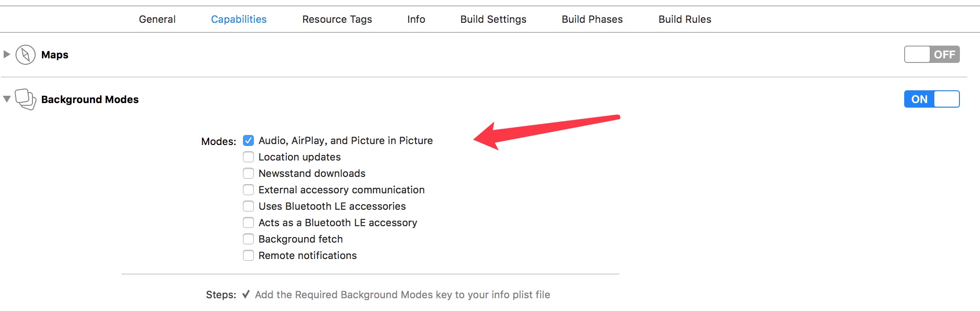This screenshot has height=311, width=980.
Task: Open the Build Phases tab
Action: [x=592, y=19]
